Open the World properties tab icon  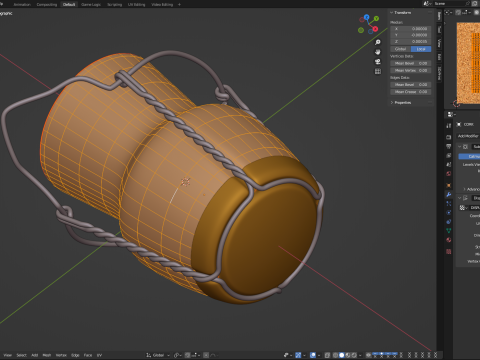[x=449, y=174]
